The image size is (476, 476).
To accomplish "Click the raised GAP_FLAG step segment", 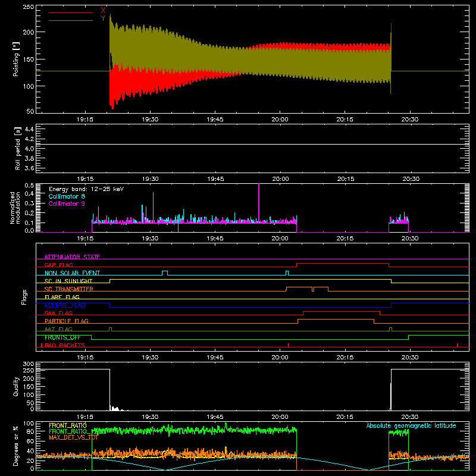I will coord(343,263).
